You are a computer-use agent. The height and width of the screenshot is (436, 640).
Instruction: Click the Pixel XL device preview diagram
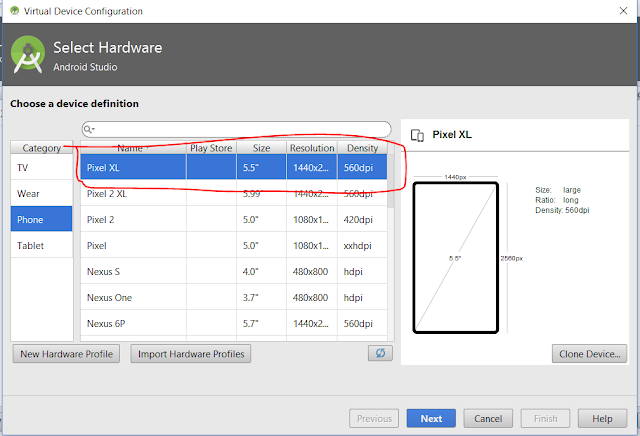point(456,258)
